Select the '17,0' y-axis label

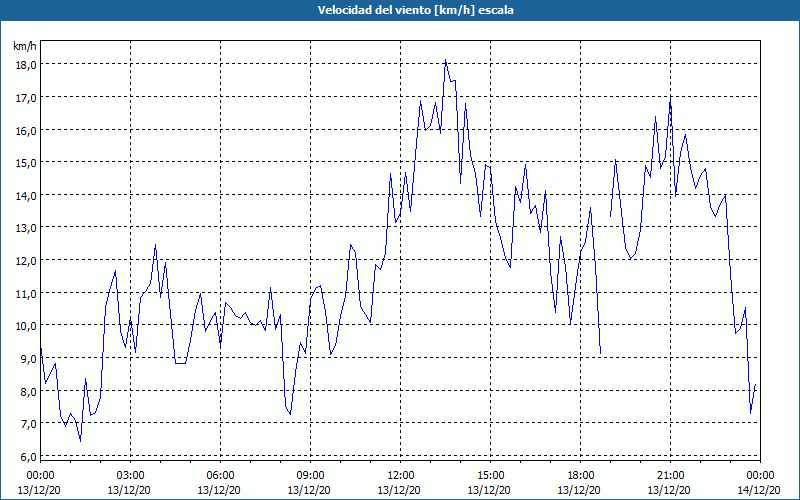coord(27,97)
